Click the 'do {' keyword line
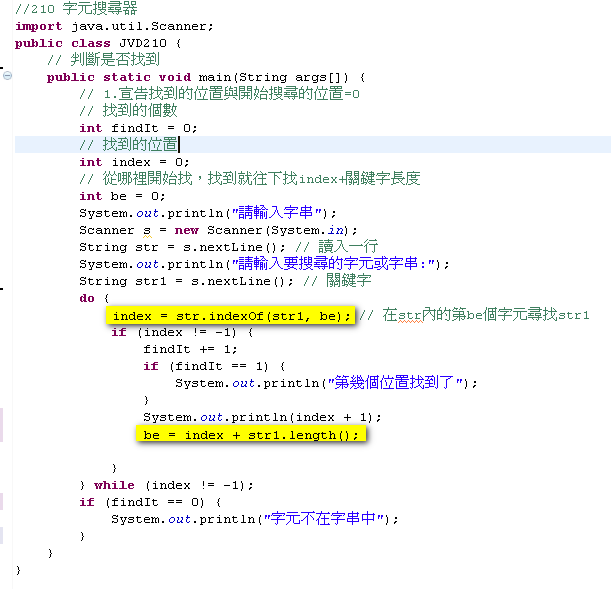This screenshot has height=589, width=611. [94, 298]
